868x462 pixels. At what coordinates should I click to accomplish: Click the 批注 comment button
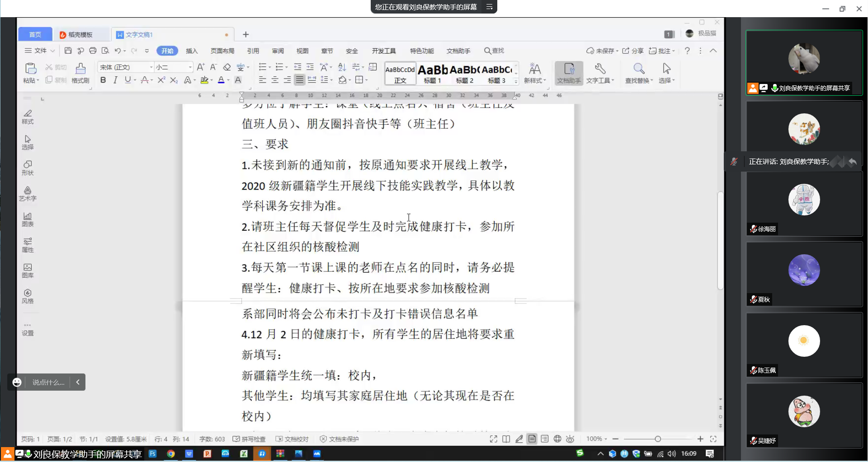click(x=661, y=51)
